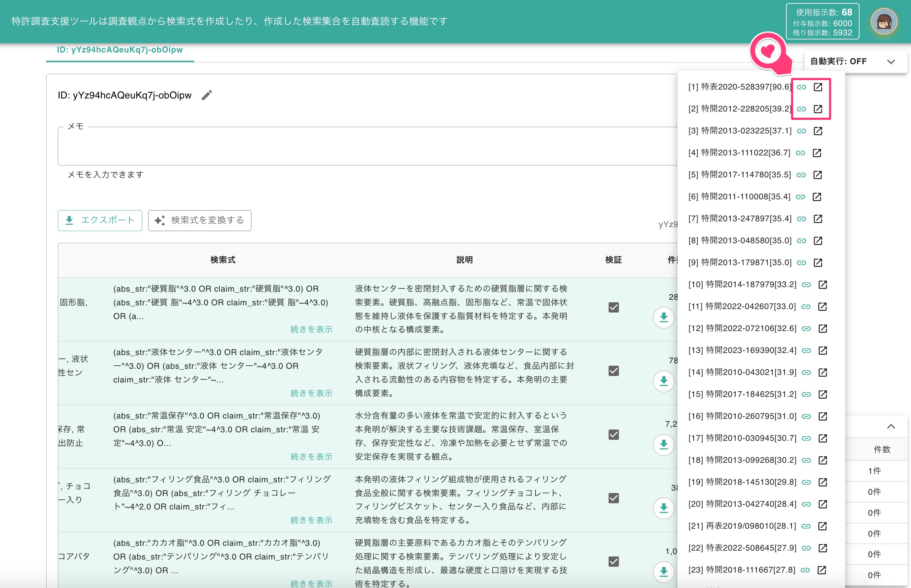This screenshot has width=911, height=588.
Task: Click the メモ text input field
Action: (368, 146)
